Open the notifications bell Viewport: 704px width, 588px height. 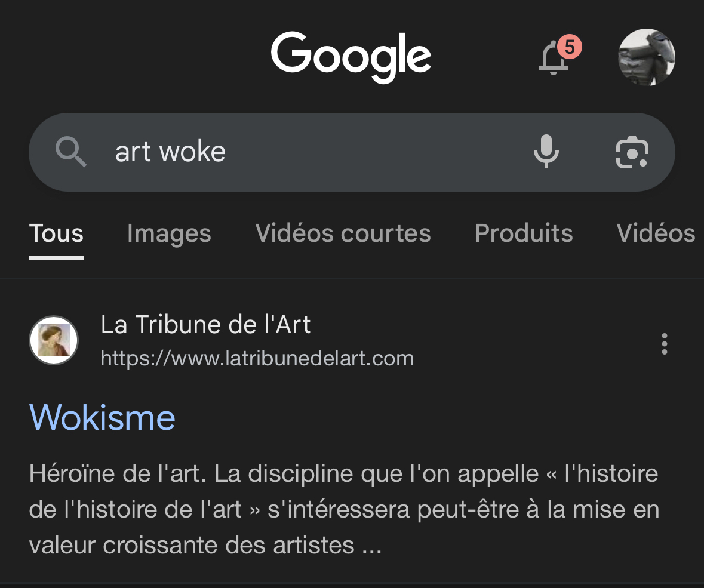[553, 60]
